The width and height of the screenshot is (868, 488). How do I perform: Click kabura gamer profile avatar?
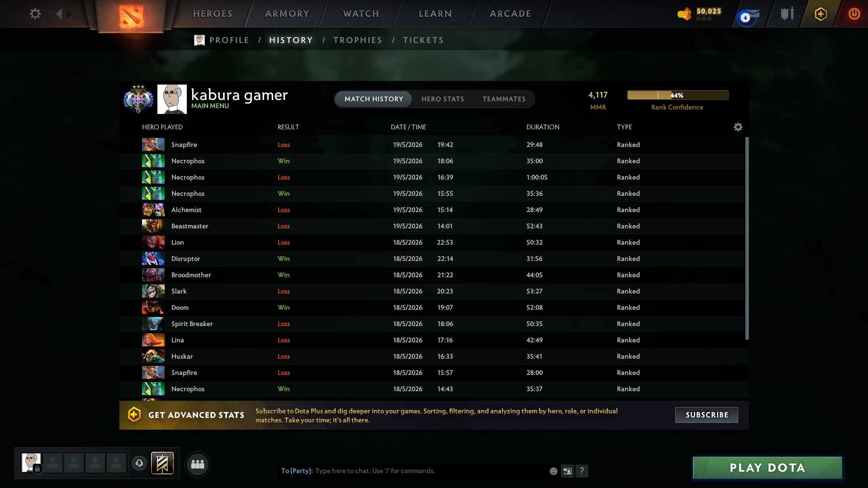(172, 99)
